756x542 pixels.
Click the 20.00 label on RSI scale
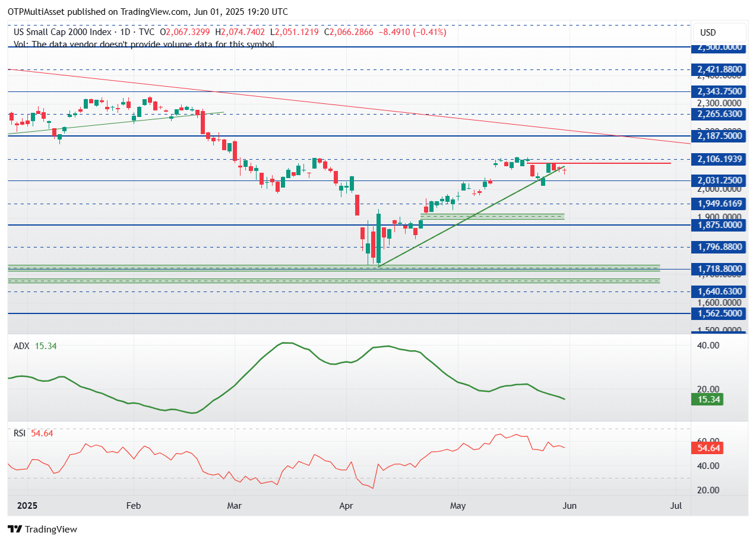click(708, 490)
